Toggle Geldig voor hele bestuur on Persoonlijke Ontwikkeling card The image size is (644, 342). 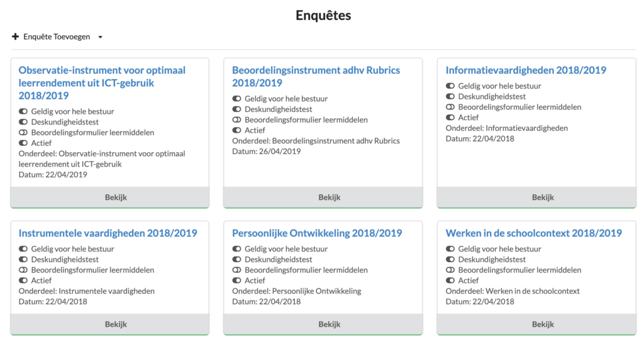(x=236, y=249)
